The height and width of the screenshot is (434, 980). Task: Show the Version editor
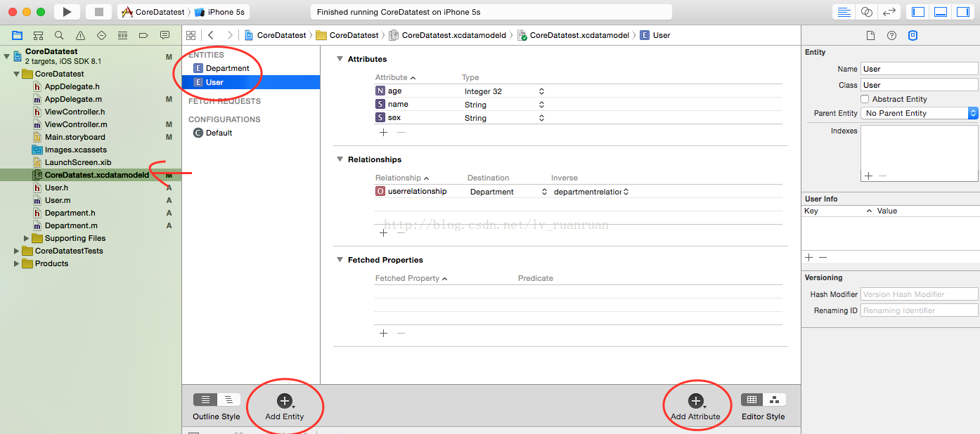889,12
